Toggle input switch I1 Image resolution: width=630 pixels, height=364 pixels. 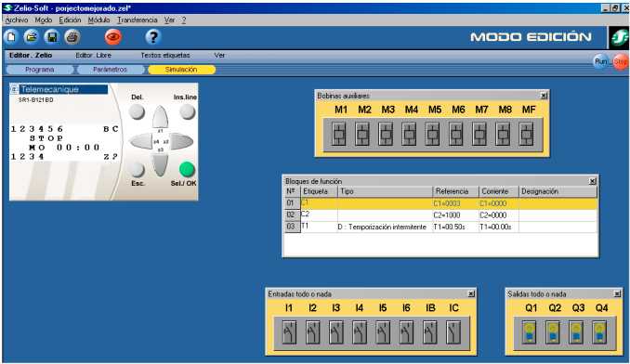pyautogui.click(x=289, y=332)
